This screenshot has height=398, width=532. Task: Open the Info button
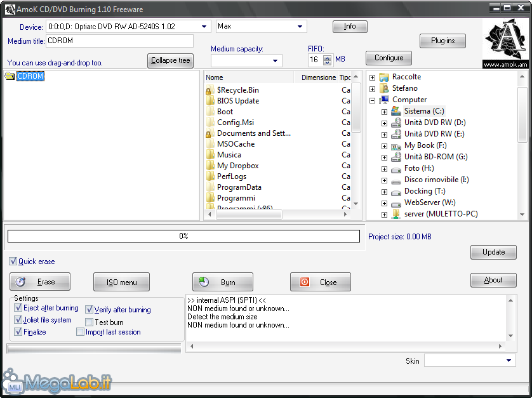click(x=350, y=26)
